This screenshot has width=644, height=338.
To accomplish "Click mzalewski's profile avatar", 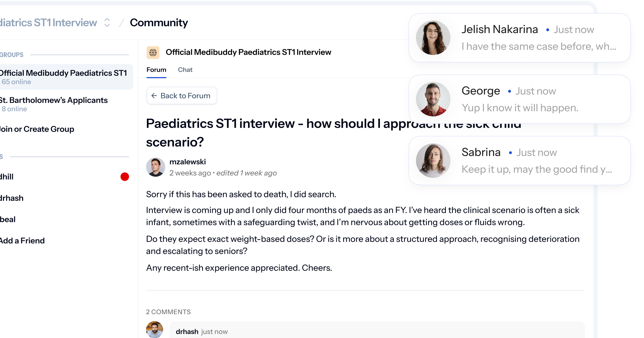I will (155, 167).
